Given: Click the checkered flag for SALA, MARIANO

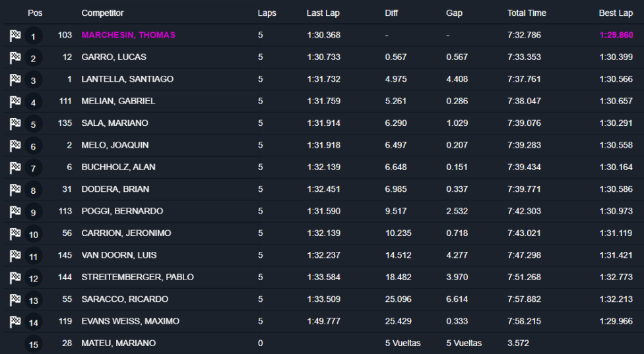Looking at the screenshot, I should tap(15, 124).
